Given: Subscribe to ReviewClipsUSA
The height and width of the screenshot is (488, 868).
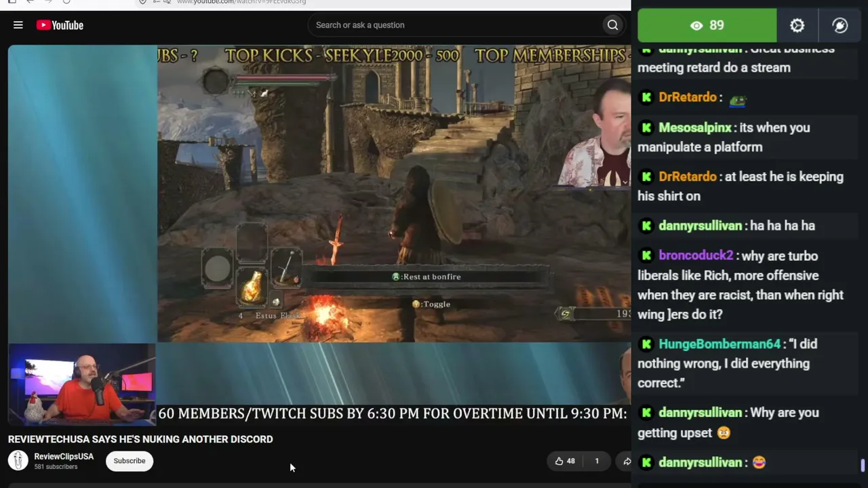Looking at the screenshot, I should point(129,461).
